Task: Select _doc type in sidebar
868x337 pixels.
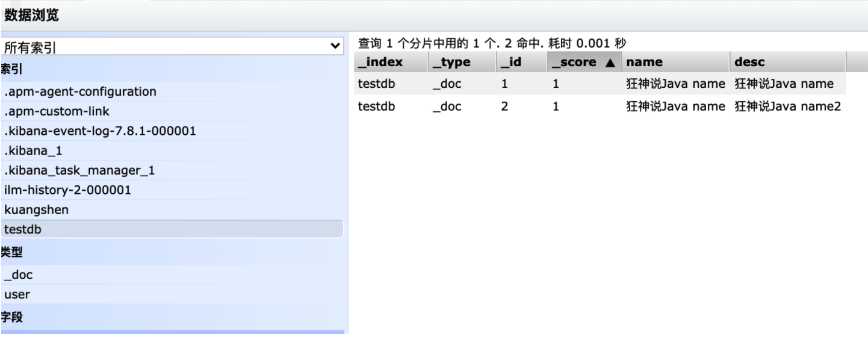Action: tap(172, 274)
